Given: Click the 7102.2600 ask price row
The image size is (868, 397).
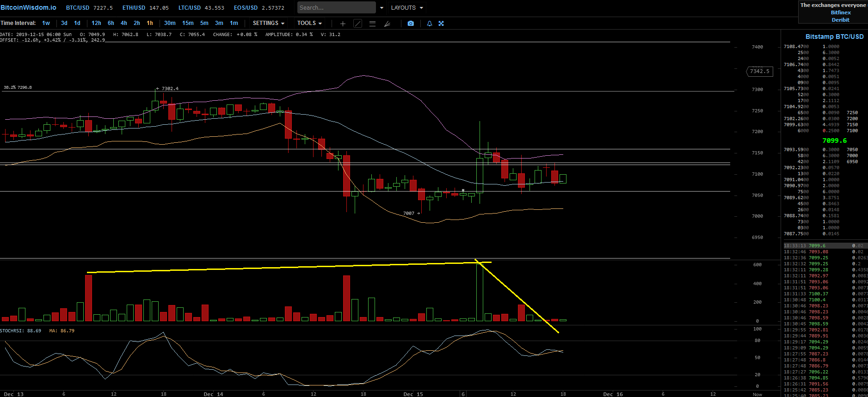Looking at the screenshot, I should click(812, 119).
